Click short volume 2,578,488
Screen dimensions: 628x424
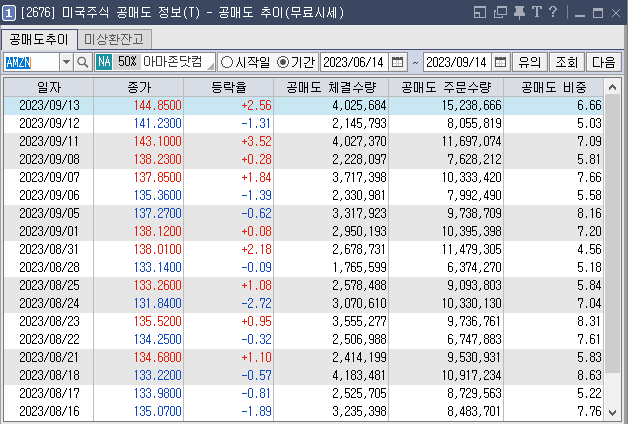pyautogui.click(x=359, y=285)
